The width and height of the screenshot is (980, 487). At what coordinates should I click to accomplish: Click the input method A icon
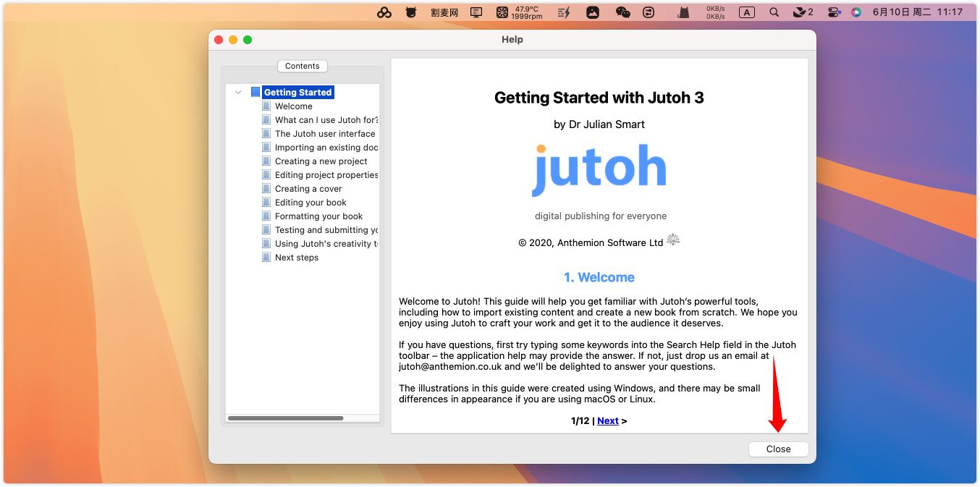(746, 12)
